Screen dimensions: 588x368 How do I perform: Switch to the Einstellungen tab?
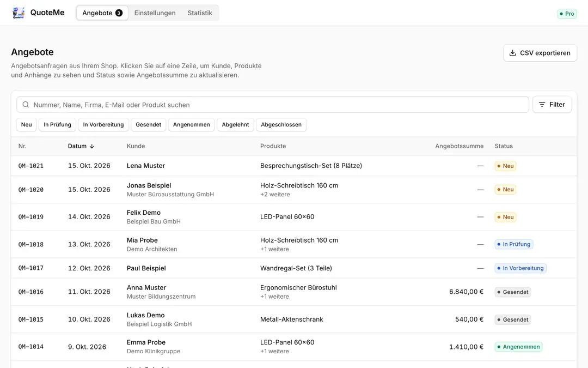pyautogui.click(x=155, y=13)
